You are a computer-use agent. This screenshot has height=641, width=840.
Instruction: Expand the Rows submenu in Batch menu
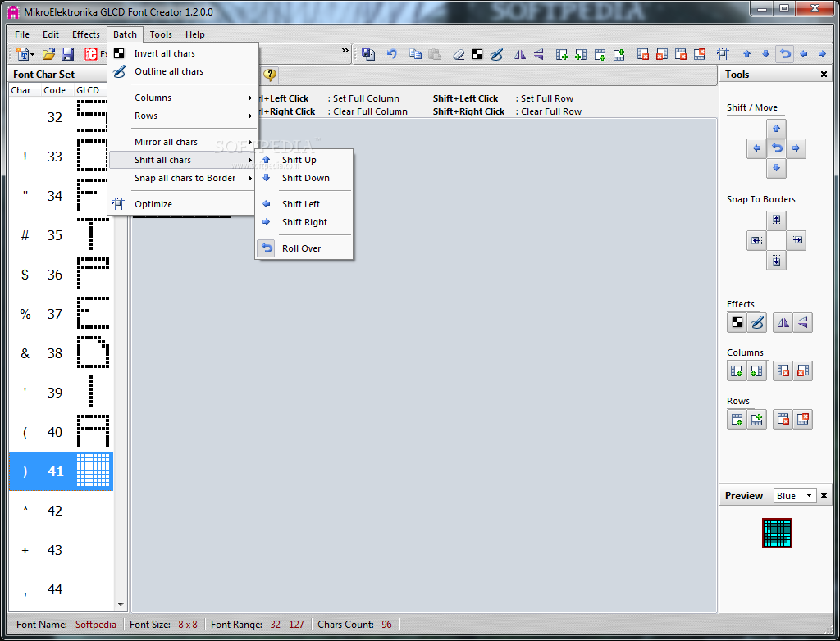tap(183, 116)
